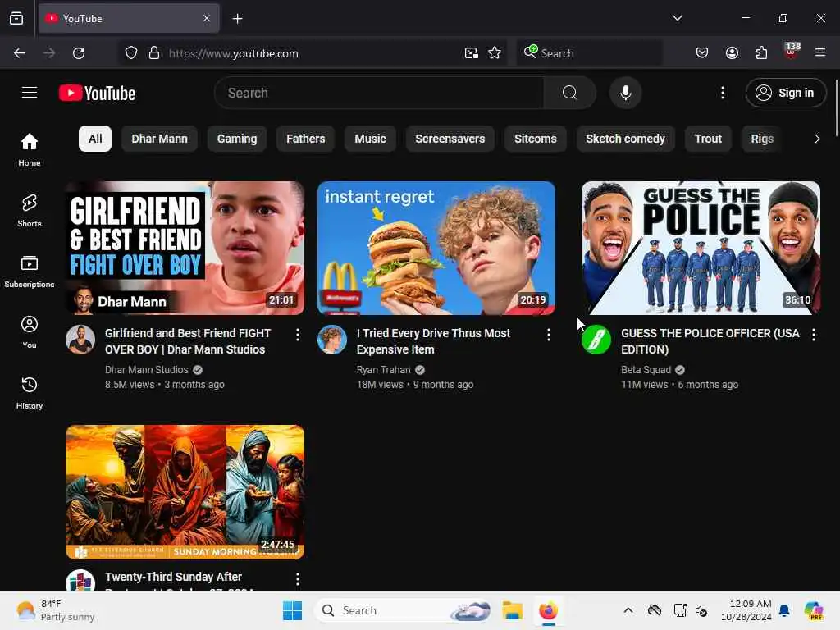Start voice search with the microphone
The image size is (840, 630).
[x=625, y=93]
